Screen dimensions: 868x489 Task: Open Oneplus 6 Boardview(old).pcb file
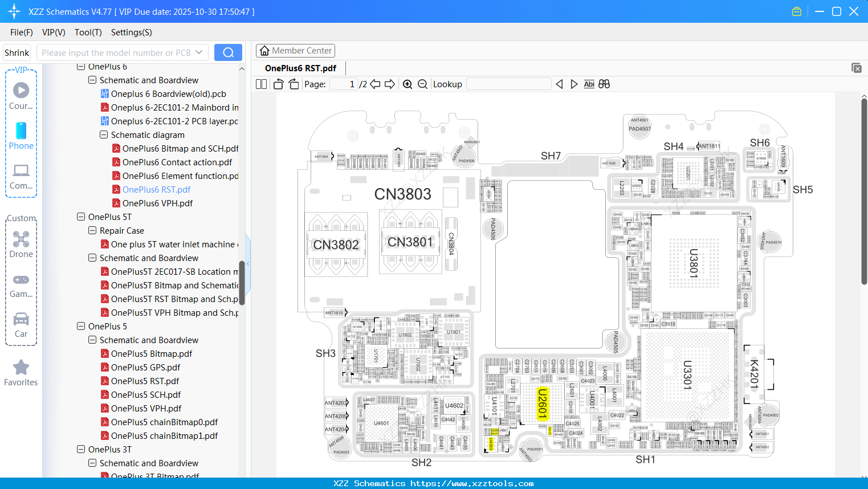point(168,94)
